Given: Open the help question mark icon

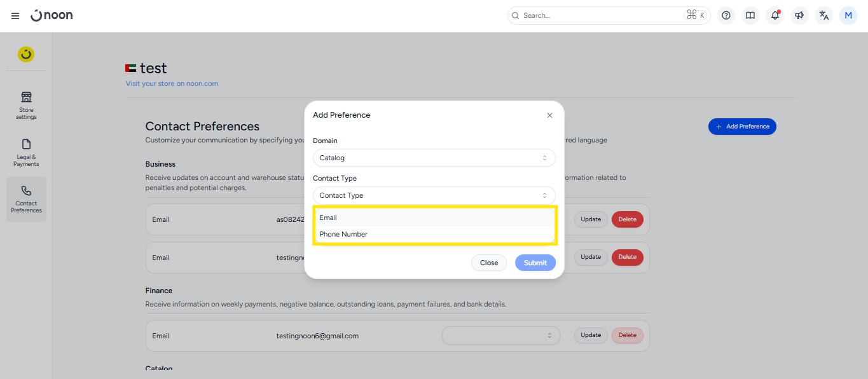Looking at the screenshot, I should pos(726,16).
